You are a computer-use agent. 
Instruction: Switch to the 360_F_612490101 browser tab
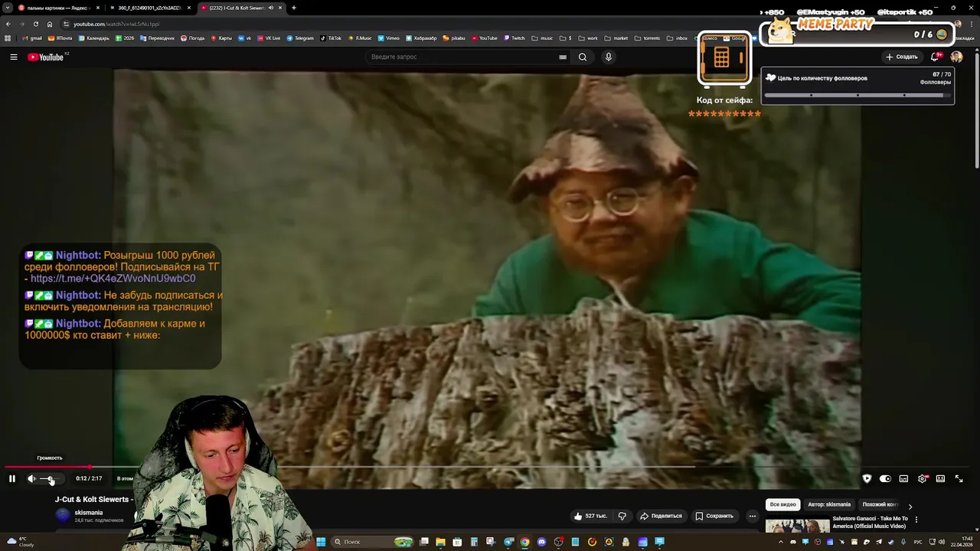(149, 8)
